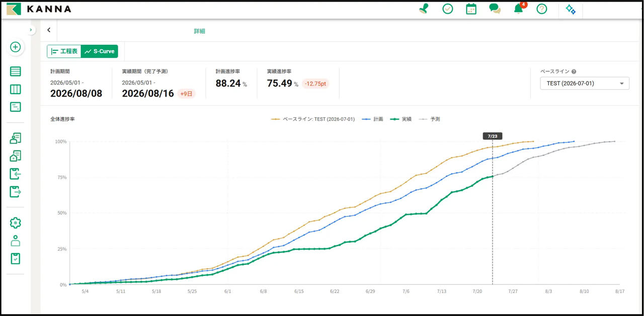
Task: Open the calendar icon in the header
Action: [x=471, y=9]
